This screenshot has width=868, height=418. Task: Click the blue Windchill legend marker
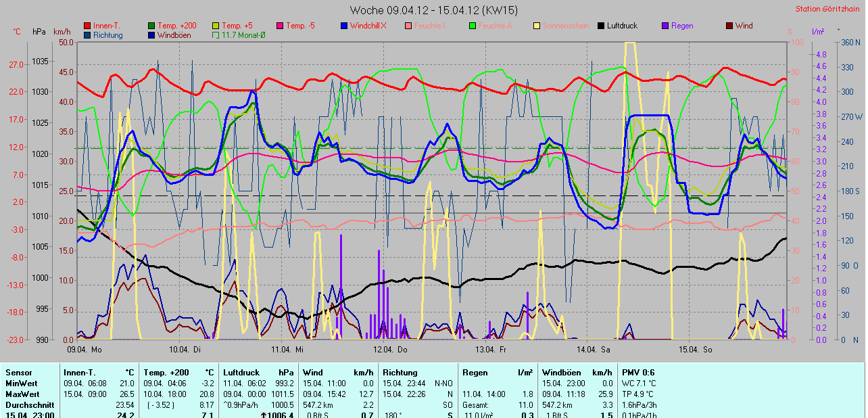point(345,26)
